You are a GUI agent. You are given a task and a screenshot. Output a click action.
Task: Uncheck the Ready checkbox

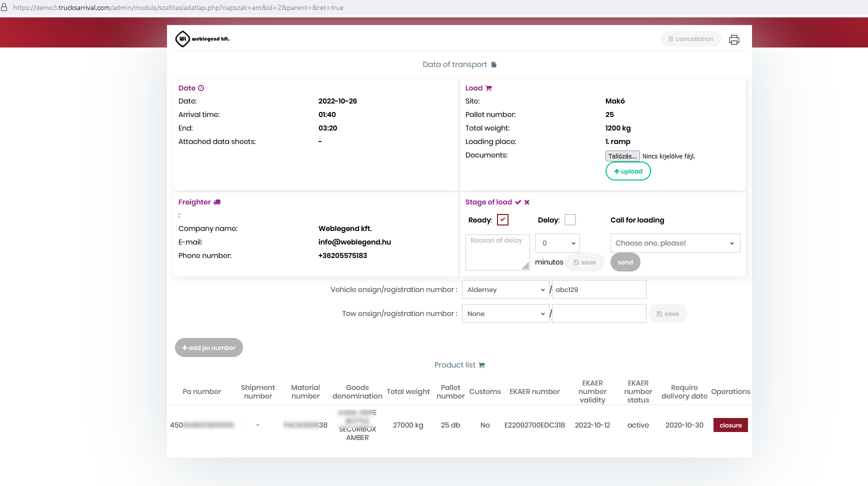502,220
